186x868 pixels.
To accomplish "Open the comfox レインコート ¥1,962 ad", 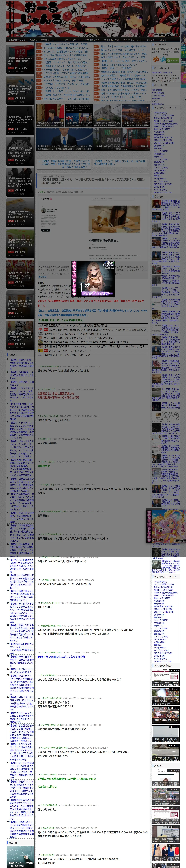I will click(20, 182).
